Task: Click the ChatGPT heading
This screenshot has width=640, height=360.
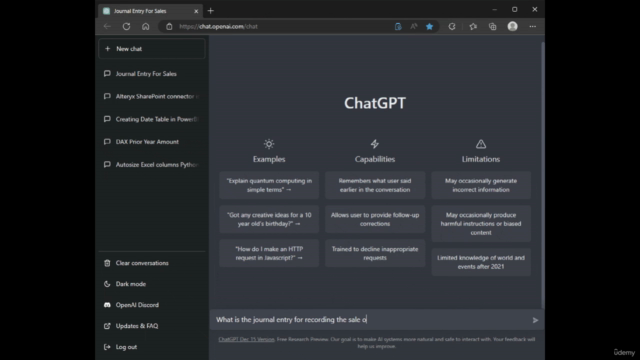Action: tap(375, 103)
